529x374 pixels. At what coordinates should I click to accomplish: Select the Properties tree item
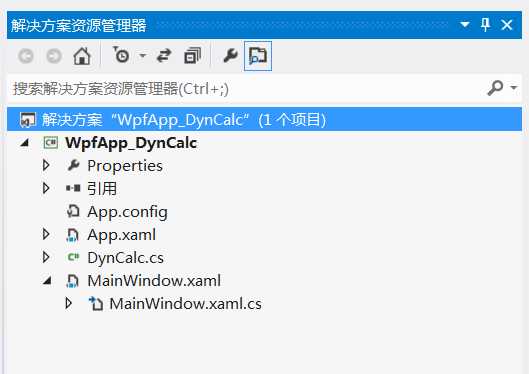tap(125, 166)
